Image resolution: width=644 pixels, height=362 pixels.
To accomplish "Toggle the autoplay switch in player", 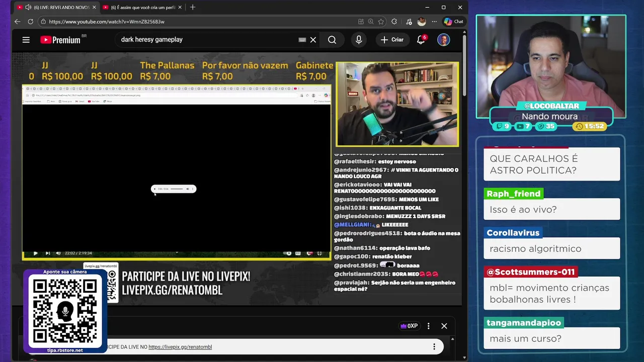I will click(x=288, y=253).
